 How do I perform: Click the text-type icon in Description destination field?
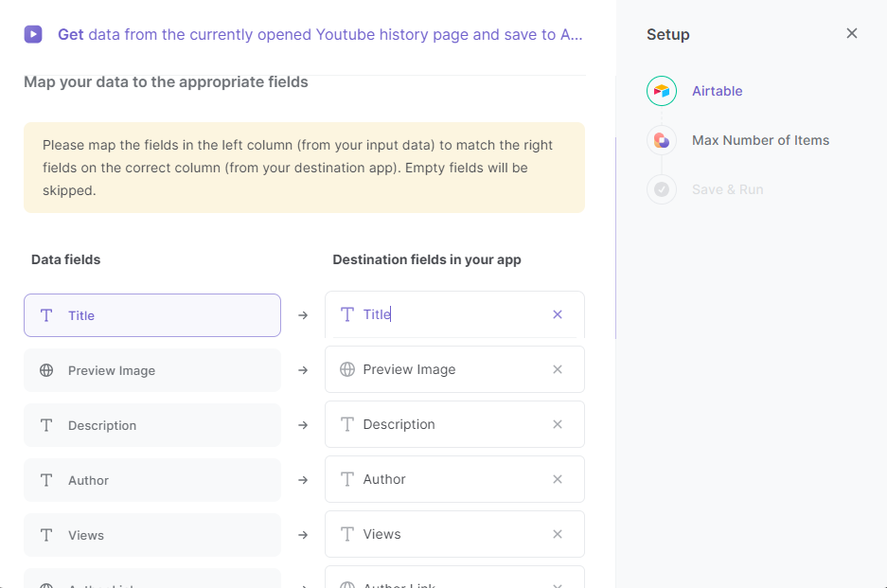coord(347,424)
